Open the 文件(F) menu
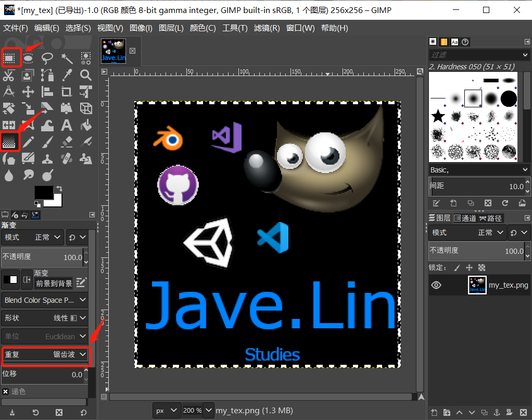 point(16,28)
